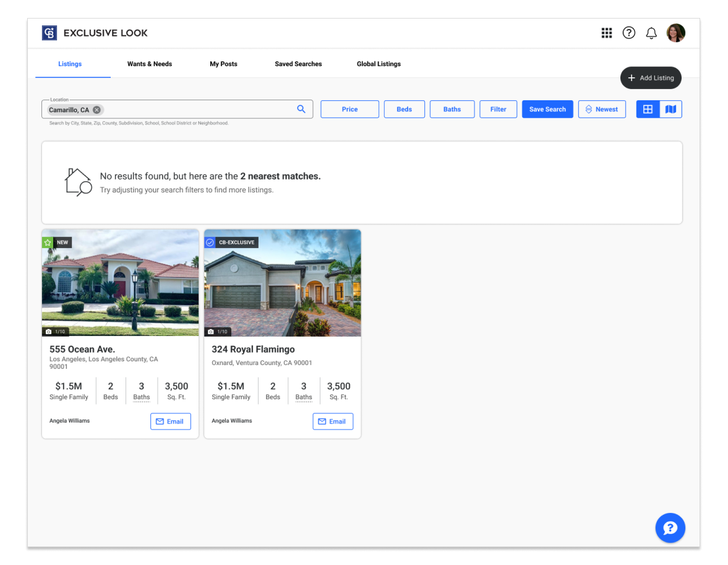Click the location search magnifier icon

pos(301,109)
